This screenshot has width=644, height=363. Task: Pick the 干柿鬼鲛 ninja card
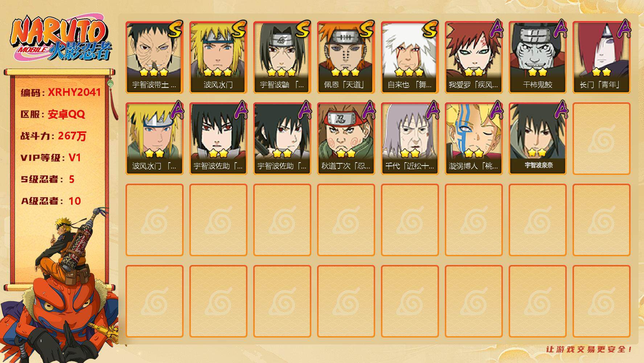pos(537,57)
